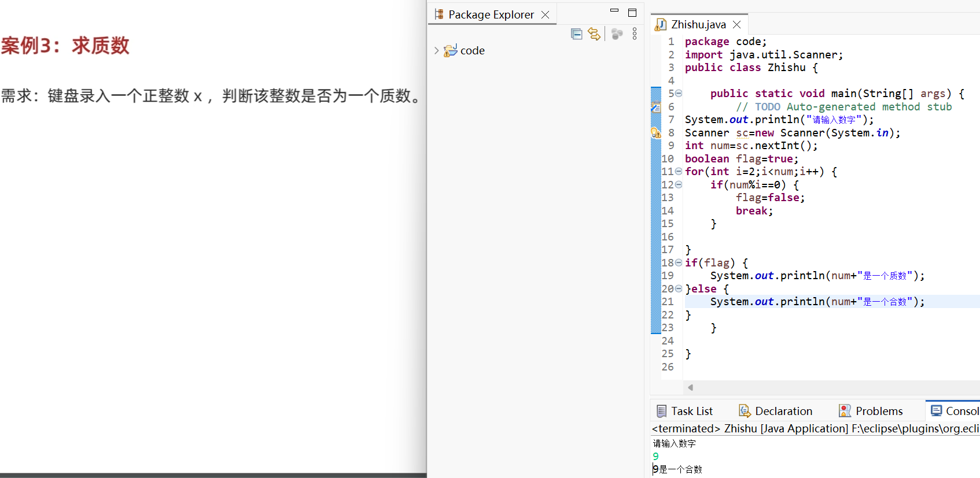Close the Package Explorer tab
Screen dimensions: 980x478
[x=545, y=15]
